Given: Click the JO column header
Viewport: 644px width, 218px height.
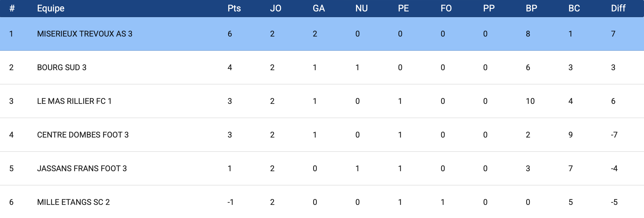Looking at the screenshot, I should coord(276,8).
